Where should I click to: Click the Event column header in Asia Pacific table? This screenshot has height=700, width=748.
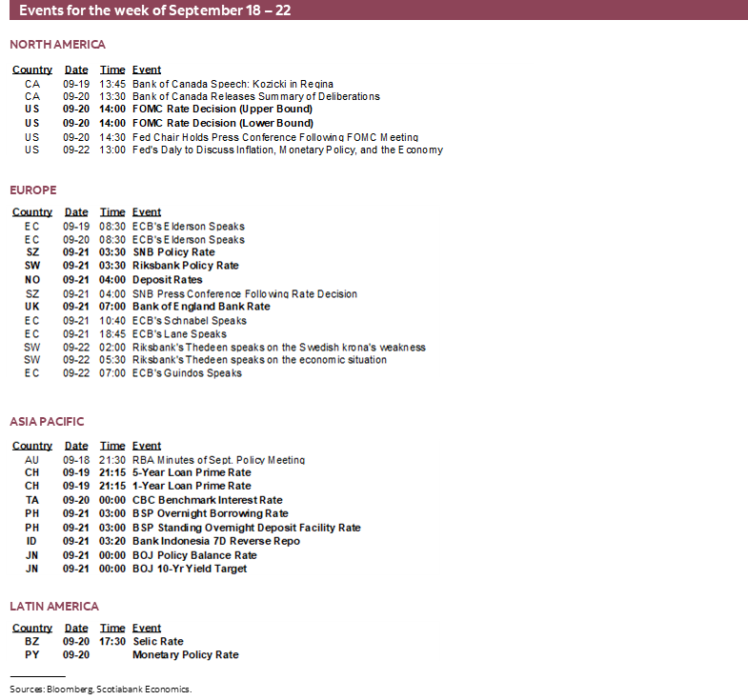(x=147, y=446)
